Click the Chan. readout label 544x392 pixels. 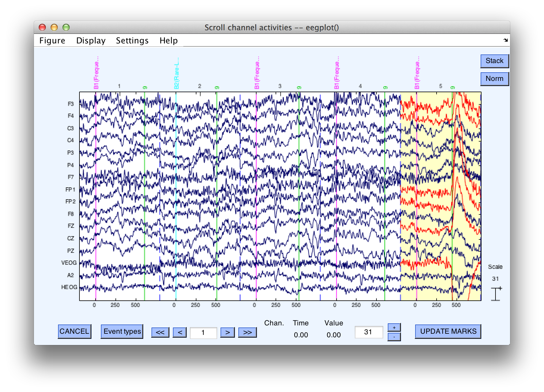point(274,323)
